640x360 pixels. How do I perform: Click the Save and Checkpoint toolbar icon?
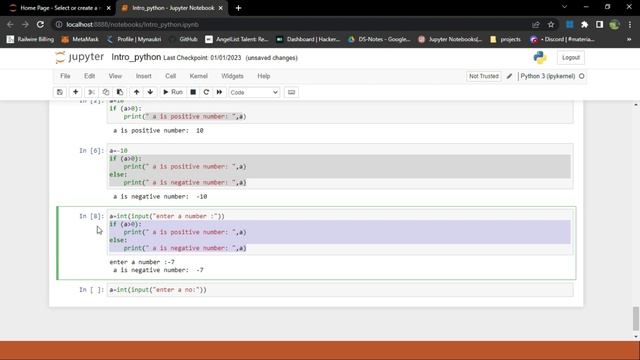60,92
